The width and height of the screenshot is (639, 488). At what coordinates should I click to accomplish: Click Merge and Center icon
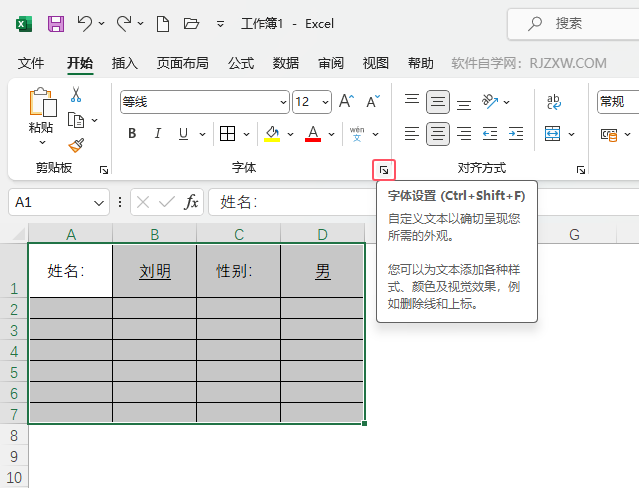click(553, 134)
